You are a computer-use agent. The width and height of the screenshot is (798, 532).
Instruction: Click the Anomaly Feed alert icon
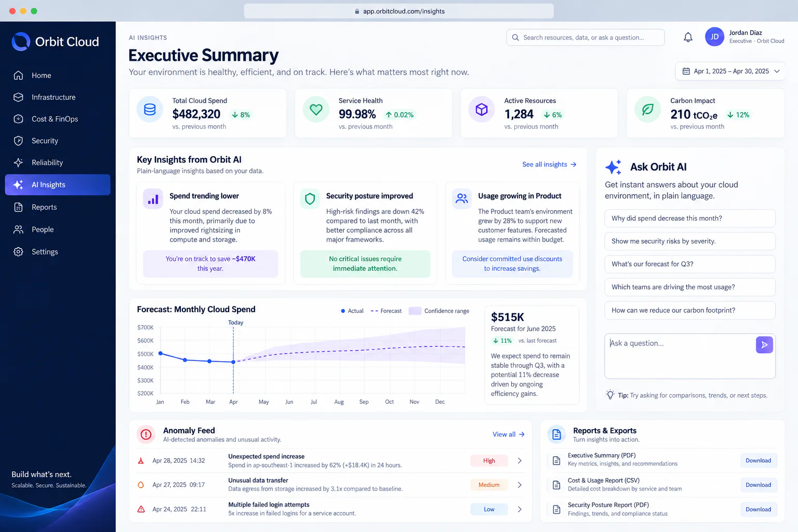pyautogui.click(x=146, y=434)
